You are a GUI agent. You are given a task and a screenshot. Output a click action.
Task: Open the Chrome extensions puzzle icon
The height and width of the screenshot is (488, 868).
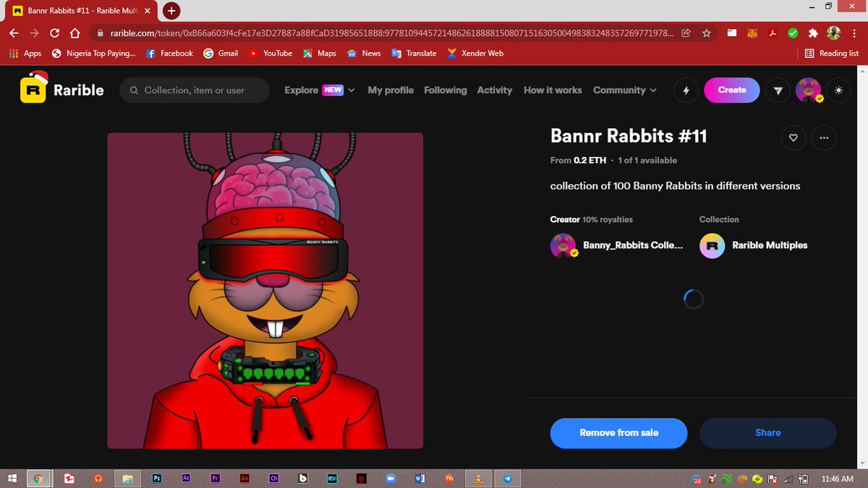(x=813, y=33)
